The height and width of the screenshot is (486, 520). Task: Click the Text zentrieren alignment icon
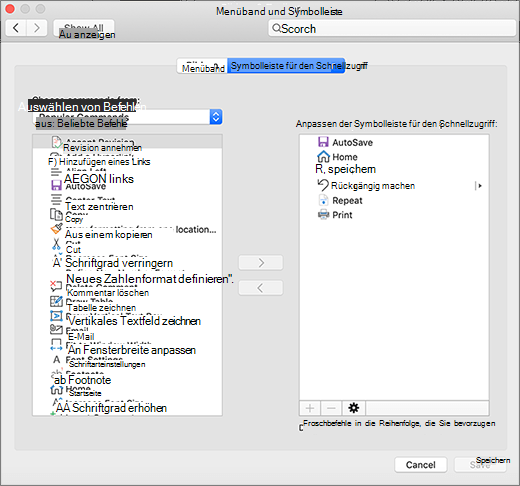pyautogui.click(x=56, y=199)
